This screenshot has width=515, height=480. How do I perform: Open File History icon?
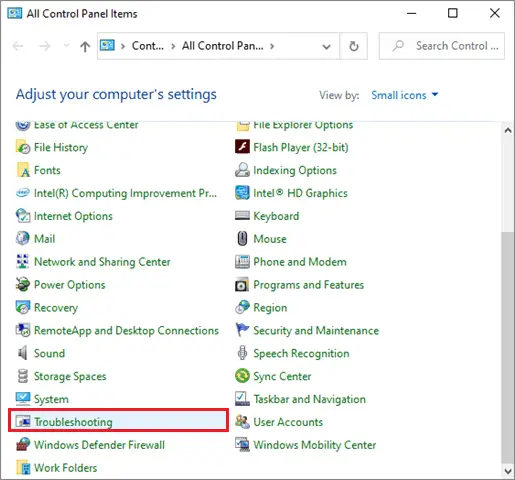pos(23,147)
